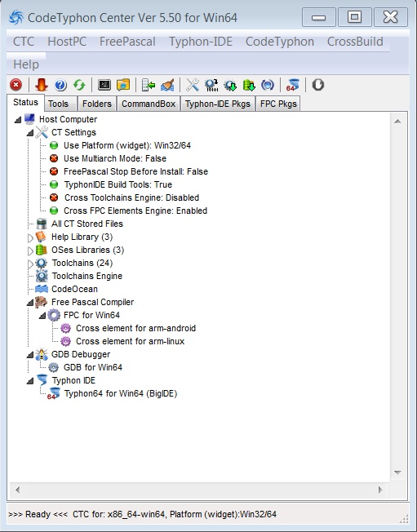Collapse the FPC for Win64 node
The image size is (417, 532).
point(42,316)
